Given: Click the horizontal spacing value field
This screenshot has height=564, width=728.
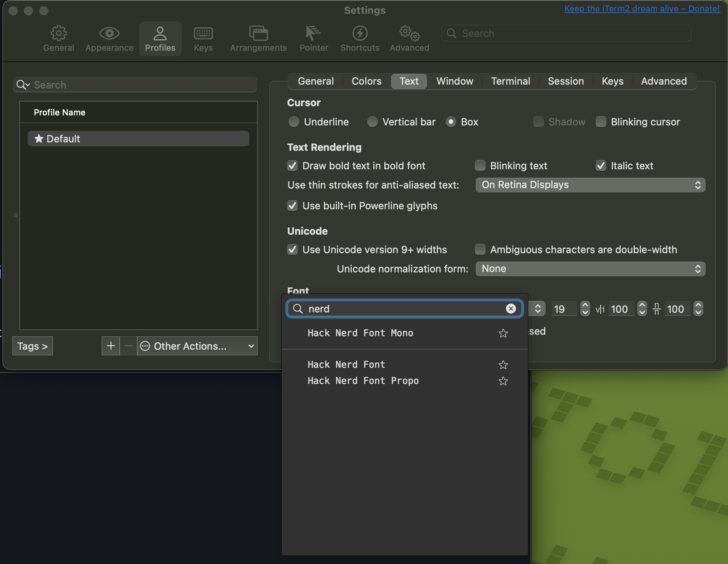Looking at the screenshot, I should pyautogui.click(x=621, y=309).
